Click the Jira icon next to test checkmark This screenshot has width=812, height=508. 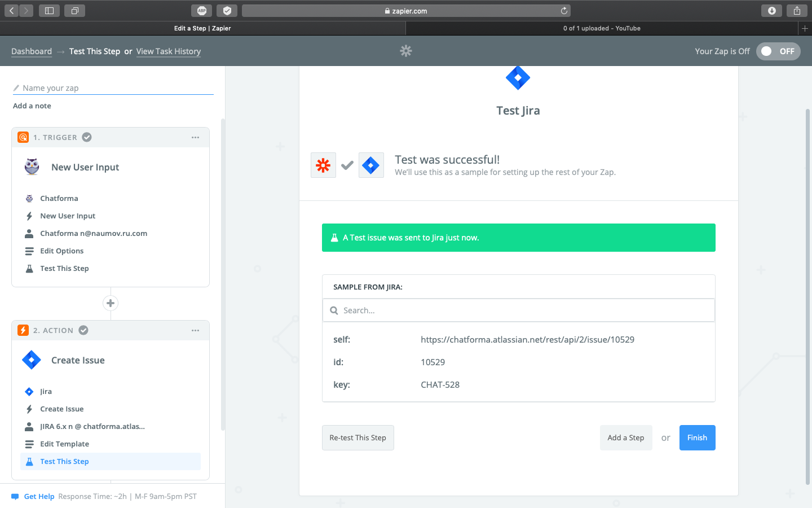pyautogui.click(x=371, y=165)
